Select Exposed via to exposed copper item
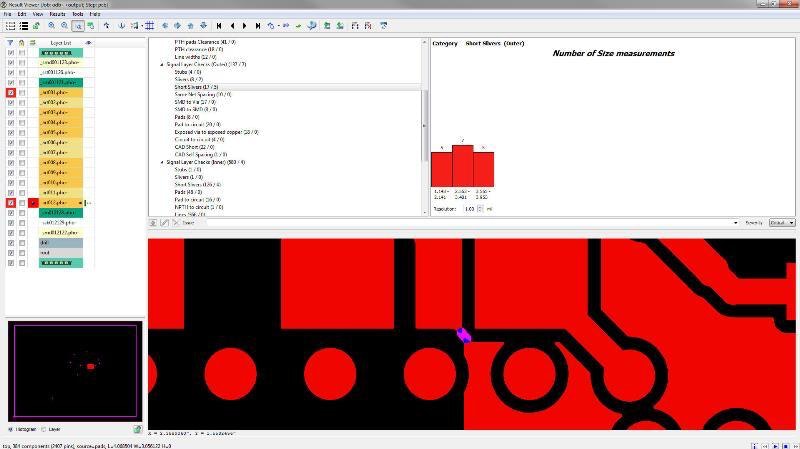Screen dimensions: 800x449 pos(214,132)
